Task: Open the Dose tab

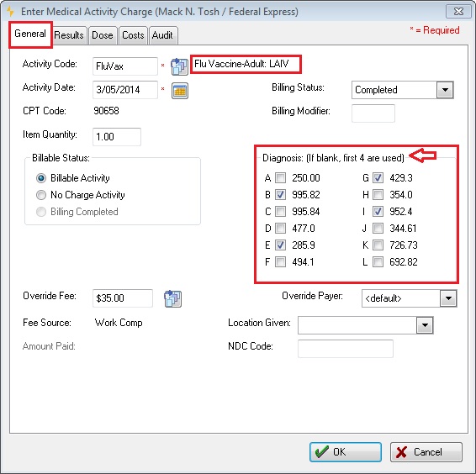Action: tap(103, 35)
